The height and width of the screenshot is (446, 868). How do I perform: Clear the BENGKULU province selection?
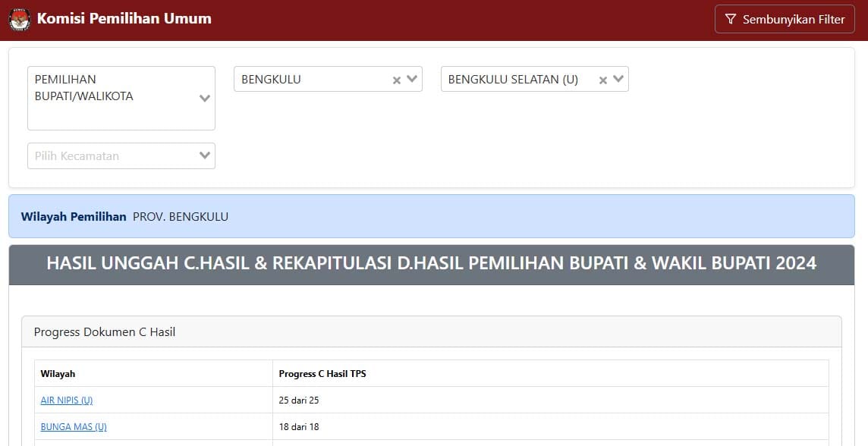click(396, 80)
